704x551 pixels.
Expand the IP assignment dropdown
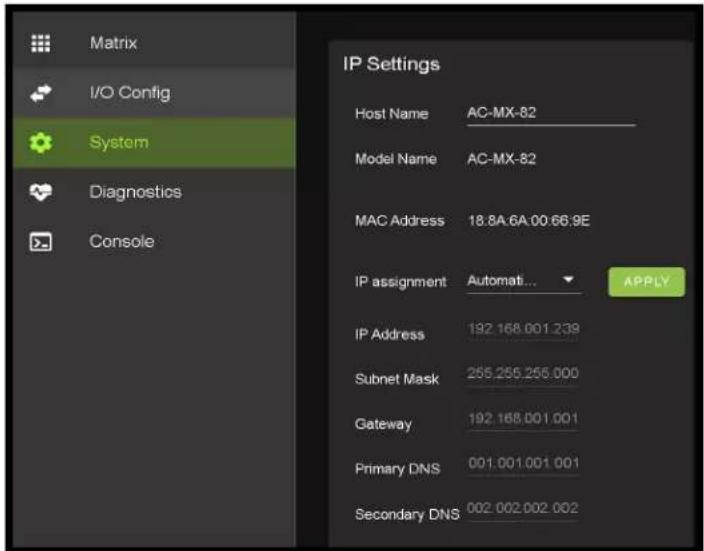(x=524, y=282)
